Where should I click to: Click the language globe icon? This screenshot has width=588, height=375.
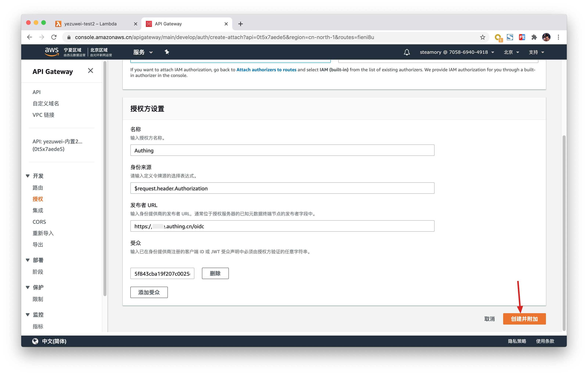35,341
